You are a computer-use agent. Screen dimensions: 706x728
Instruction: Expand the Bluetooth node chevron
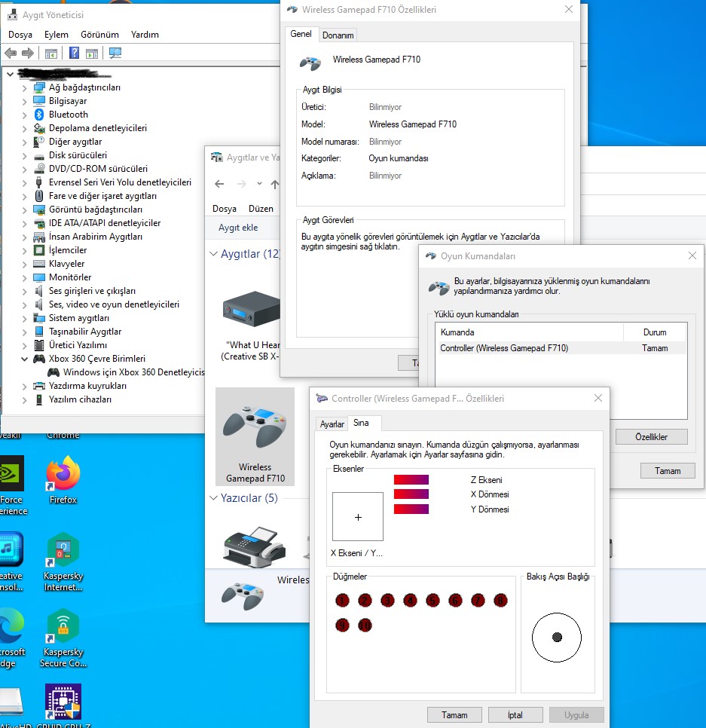(x=25, y=115)
